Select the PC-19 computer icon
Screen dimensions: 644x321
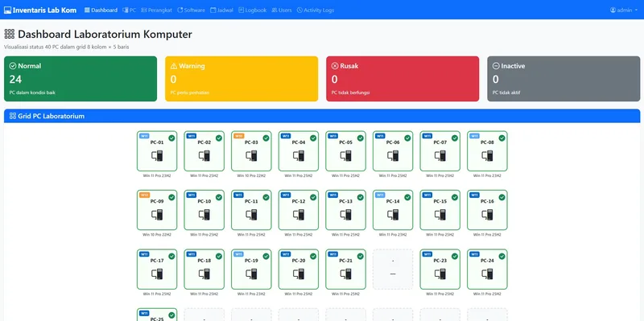coord(251,274)
